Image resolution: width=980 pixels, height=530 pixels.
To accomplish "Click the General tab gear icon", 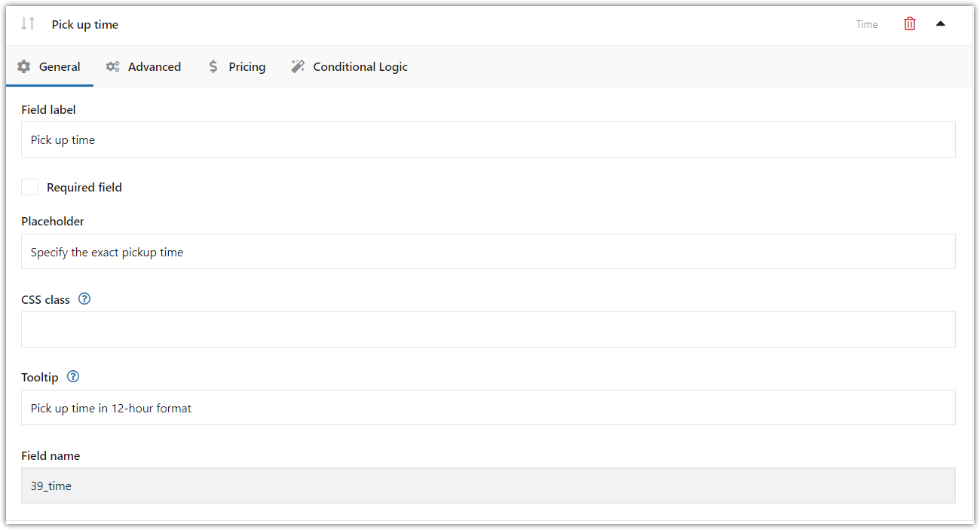I will click(24, 66).
